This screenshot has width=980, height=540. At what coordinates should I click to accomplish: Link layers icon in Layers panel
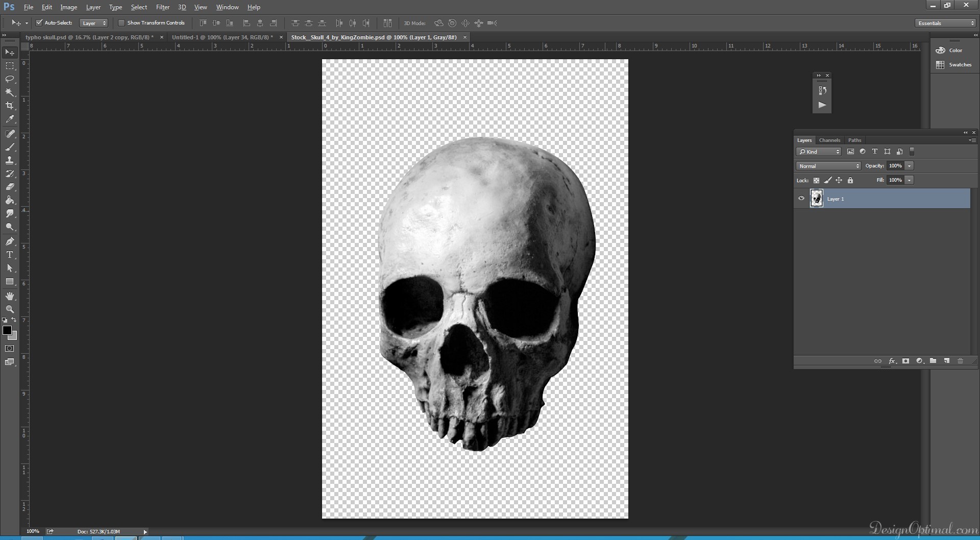click(878, 361)
